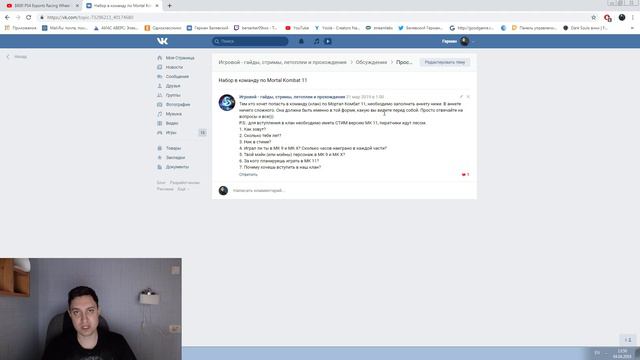Open the VK music note player
The image size is (640, 360).
click(317, 41)
